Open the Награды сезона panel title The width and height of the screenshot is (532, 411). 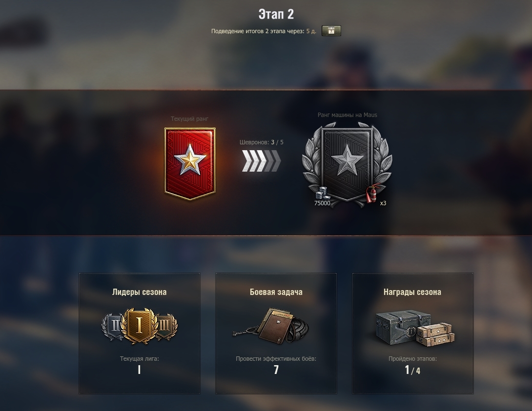[x=412, y=292]
